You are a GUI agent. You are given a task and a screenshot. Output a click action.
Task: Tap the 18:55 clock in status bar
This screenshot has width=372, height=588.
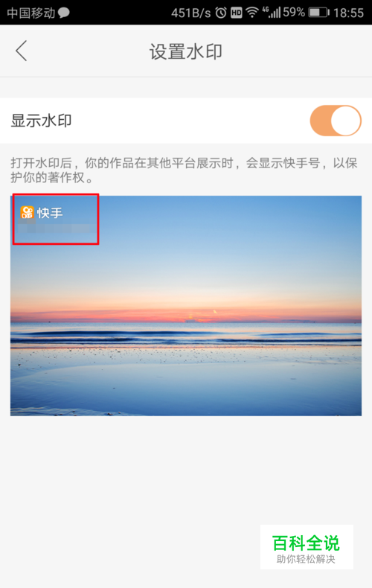coord(348,13)
